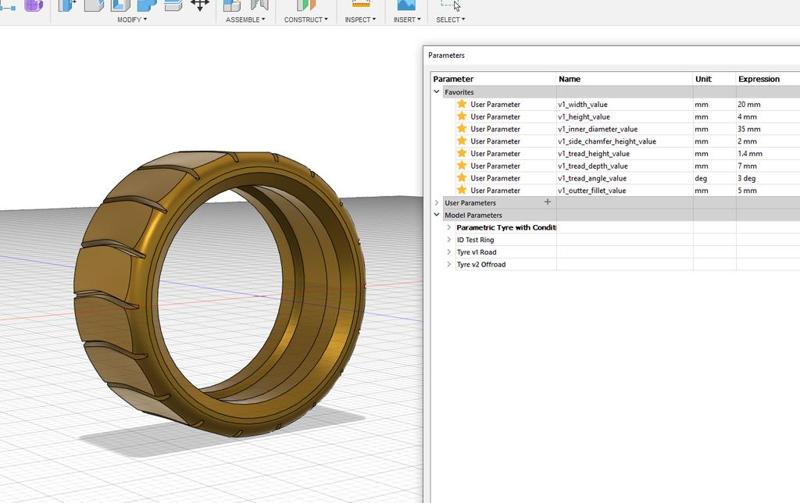Open the CONSTRUCT menu
The image size is (800, 503).
(305, 19)
